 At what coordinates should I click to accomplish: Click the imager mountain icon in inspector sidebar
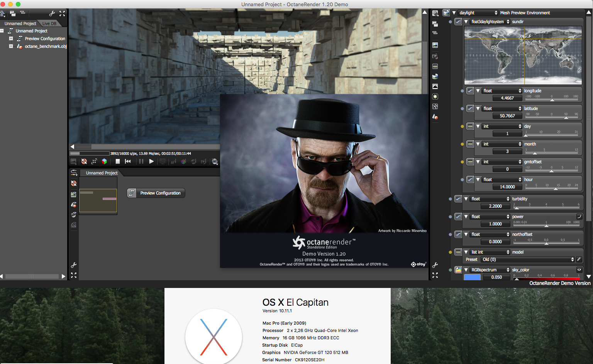(435, 86)
